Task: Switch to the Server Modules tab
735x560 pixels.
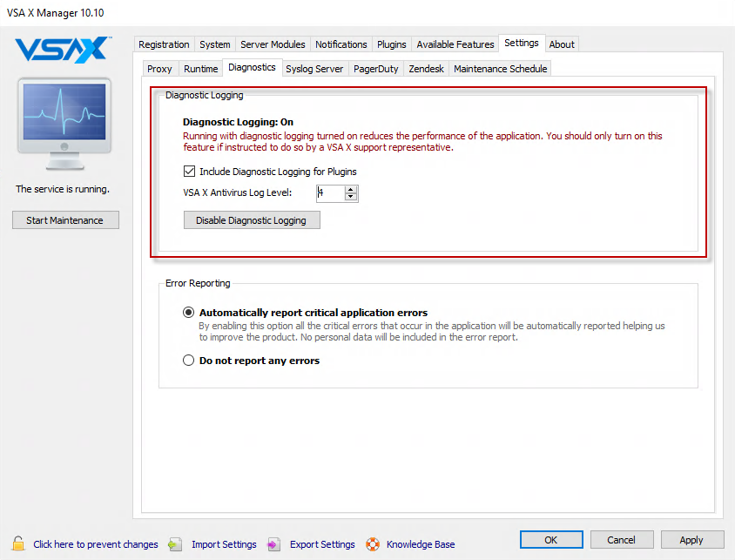Action: 273,44
